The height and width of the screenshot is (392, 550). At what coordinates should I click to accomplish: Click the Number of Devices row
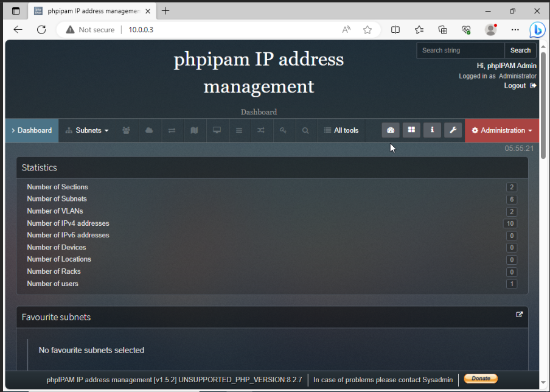click(x=272, y=247)
